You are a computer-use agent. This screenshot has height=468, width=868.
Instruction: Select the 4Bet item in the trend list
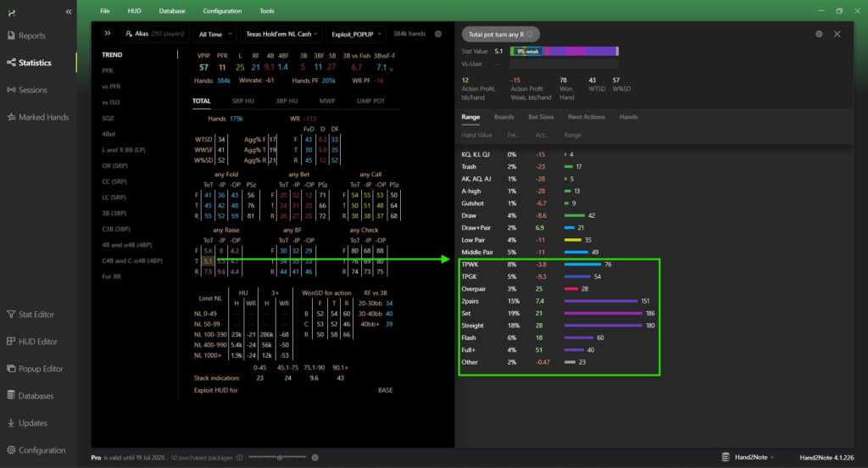(x=108, y=134)
